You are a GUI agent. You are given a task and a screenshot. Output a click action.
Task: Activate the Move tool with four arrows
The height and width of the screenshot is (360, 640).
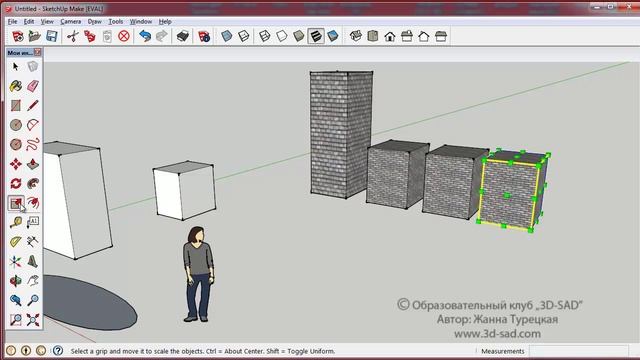click(16, 164)
